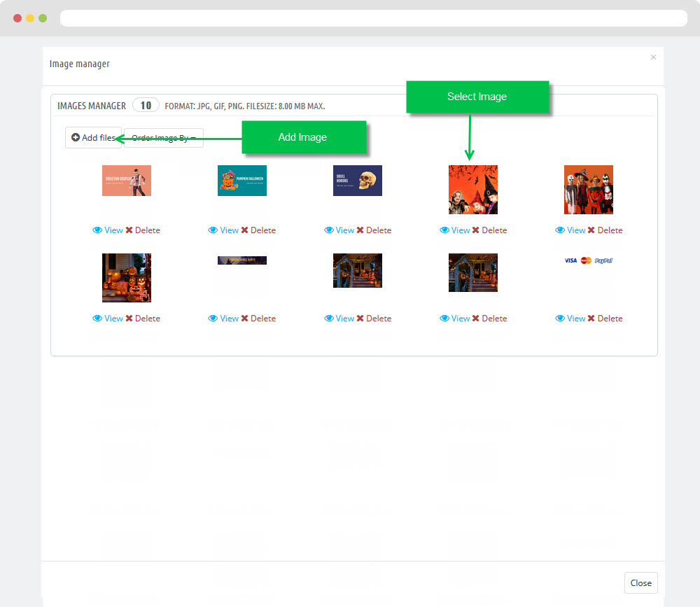
Task: Delete the haunted porch image beside the dance party banner
Action: 374,319
